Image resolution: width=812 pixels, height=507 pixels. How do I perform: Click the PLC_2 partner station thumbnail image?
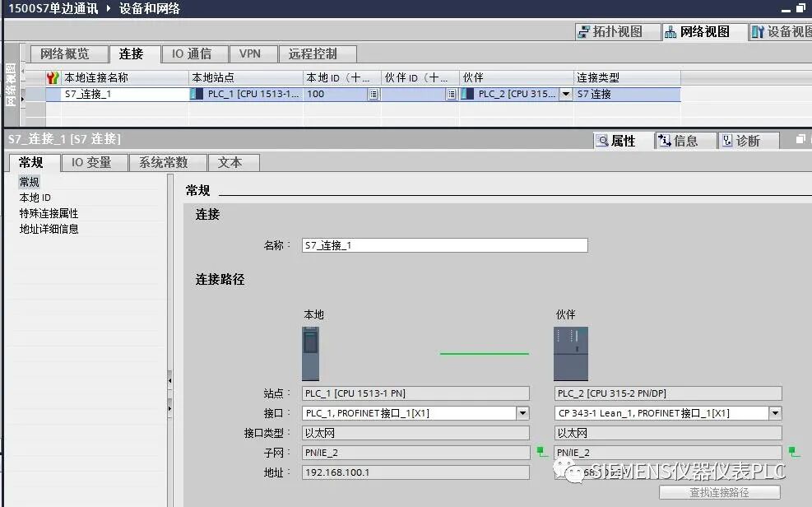coord(571,352)
